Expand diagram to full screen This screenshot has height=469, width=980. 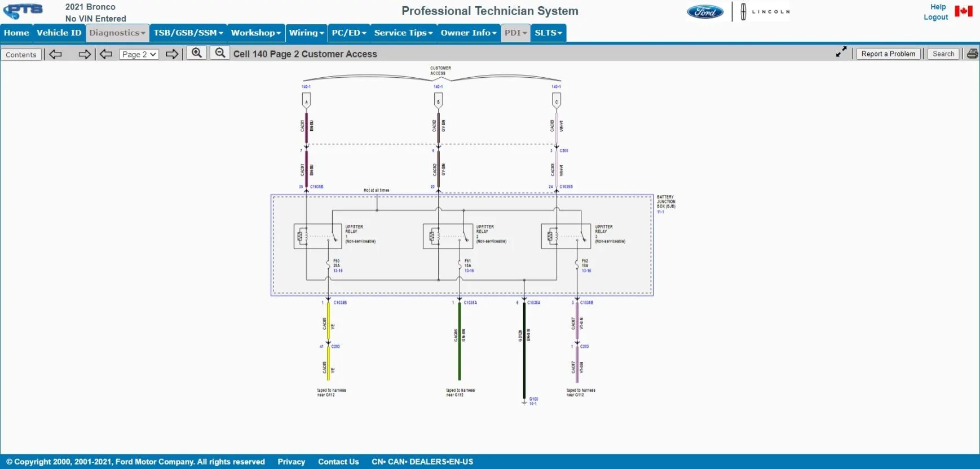[x=841, y=52]
